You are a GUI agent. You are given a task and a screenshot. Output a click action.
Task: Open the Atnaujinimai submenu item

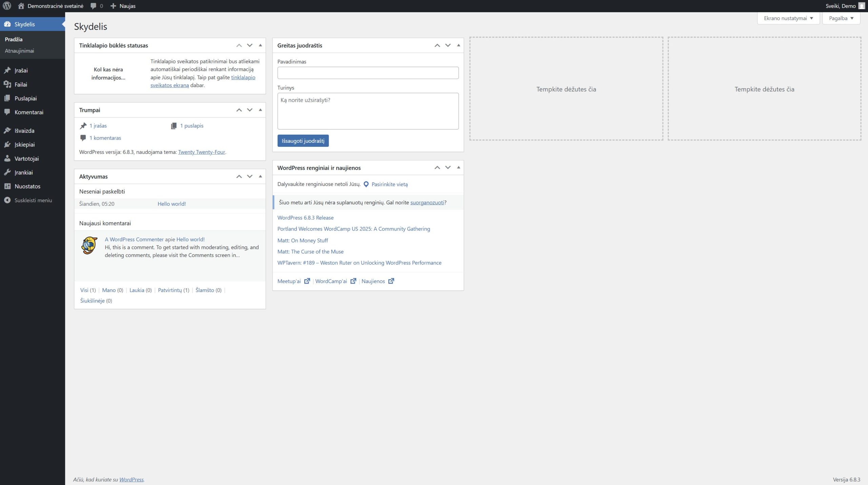19,51
